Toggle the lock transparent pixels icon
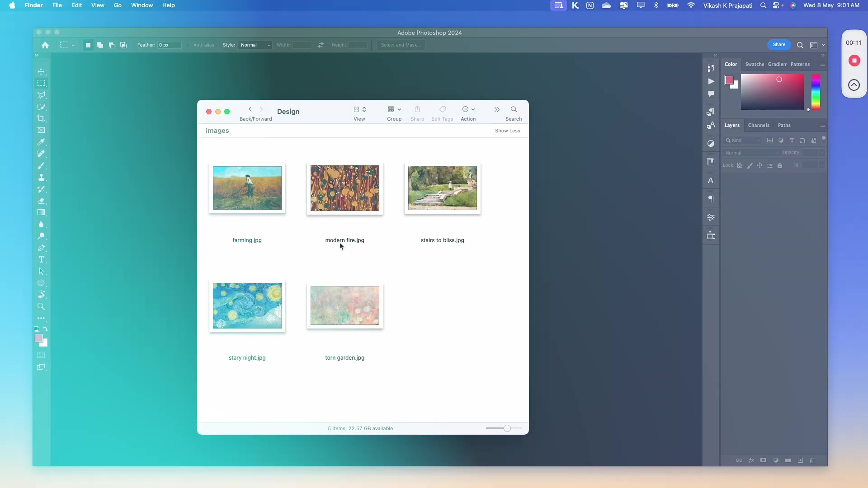The height and width of the screenshot is (488, 868). point(740,165)
